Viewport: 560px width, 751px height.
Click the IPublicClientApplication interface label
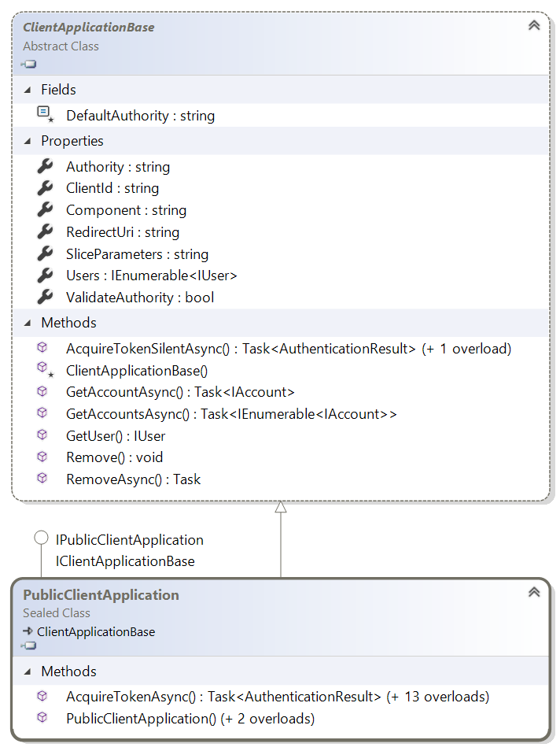(x=129, y=540)
